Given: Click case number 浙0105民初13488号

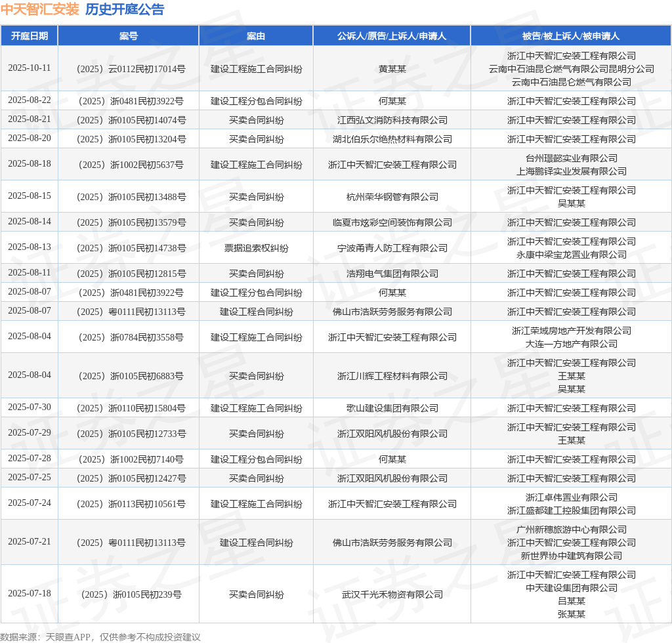Looking at the screenshot, I should click(x=131, y=197).
